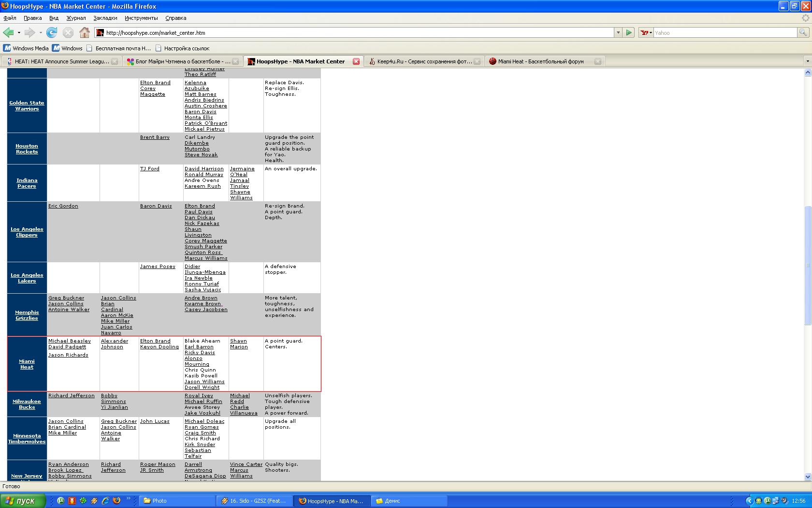Launch Winamp from the quick launch bar
The image size is (812, 508).
click(94, 501)
